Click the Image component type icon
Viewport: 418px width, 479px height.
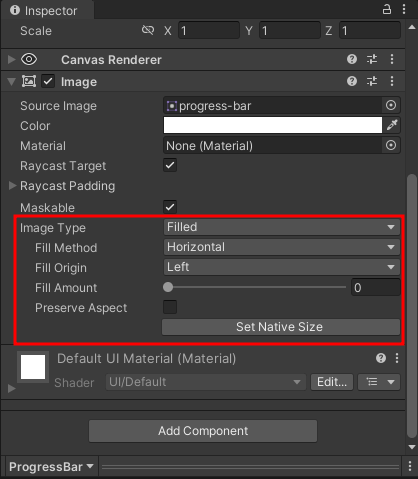point(29,81)
